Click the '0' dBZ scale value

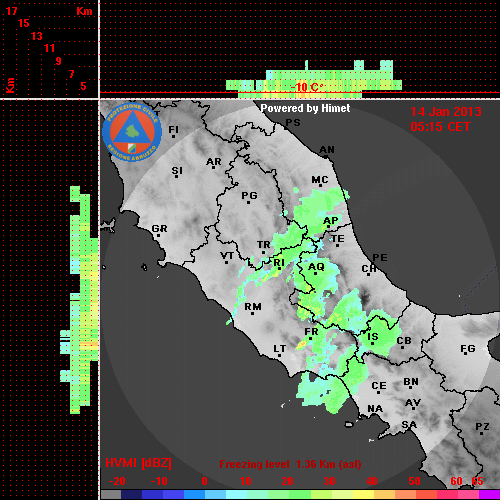[x=204, y=481]
